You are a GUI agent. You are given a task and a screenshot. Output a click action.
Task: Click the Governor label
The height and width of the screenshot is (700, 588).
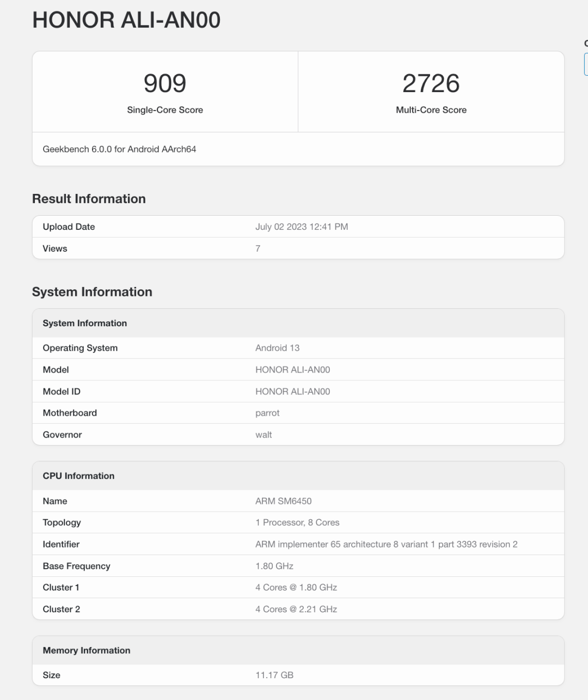62,435
